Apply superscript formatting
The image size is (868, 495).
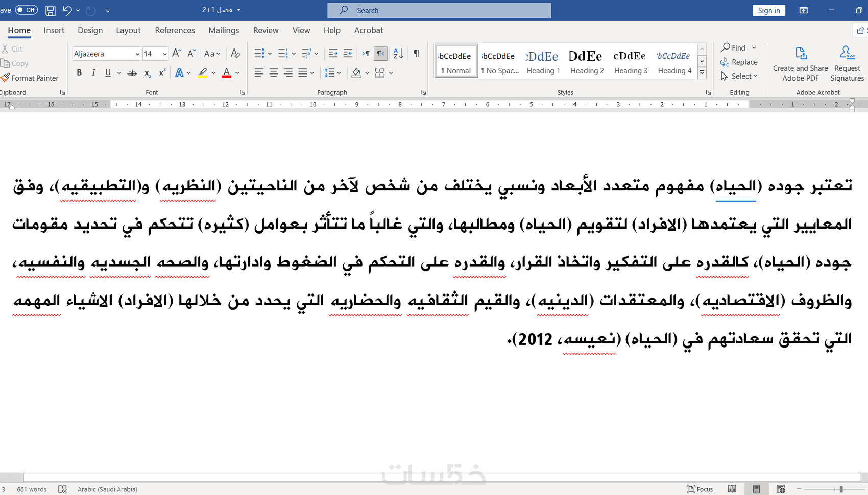pyautogui.click(x=162, y=73)
